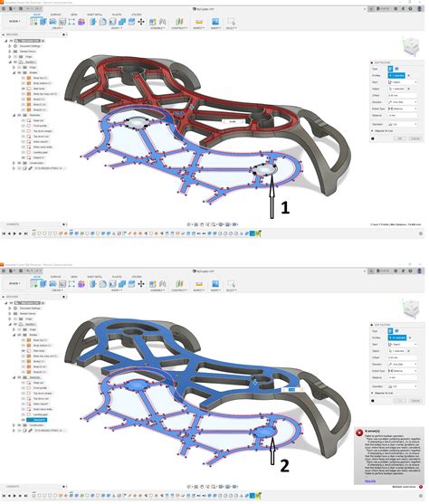
Task: Open data panel grid icon in red-preview screenshot
Action: click(x=4, y=9)
